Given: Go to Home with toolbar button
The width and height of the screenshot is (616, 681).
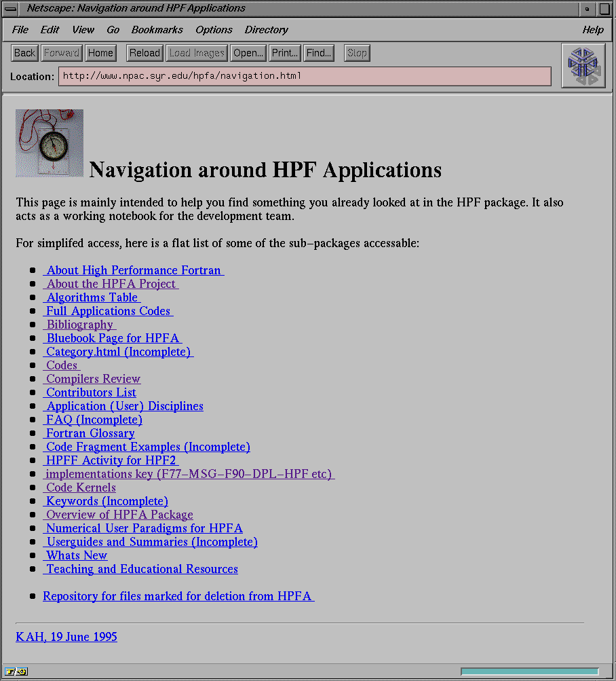Looking at the screenshot, I should 100,53.
